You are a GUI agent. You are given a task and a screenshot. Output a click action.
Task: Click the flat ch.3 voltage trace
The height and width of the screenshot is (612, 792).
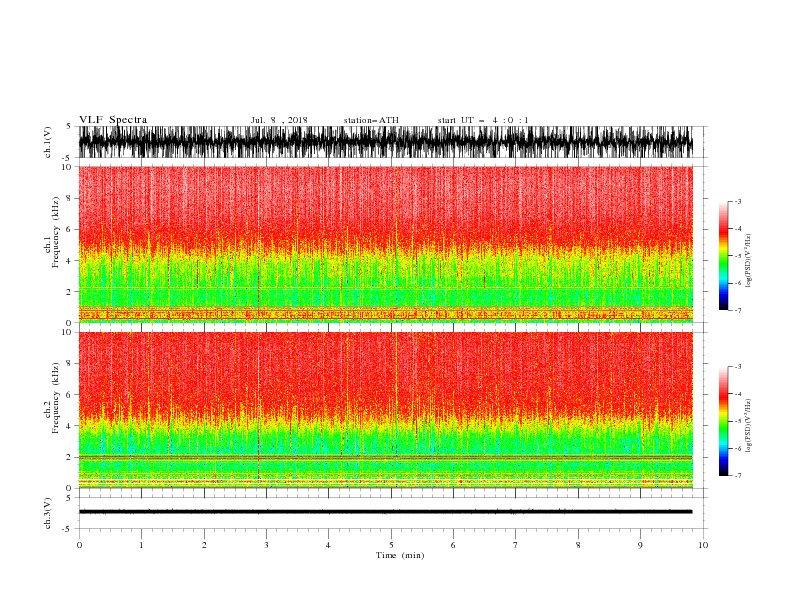385,512
